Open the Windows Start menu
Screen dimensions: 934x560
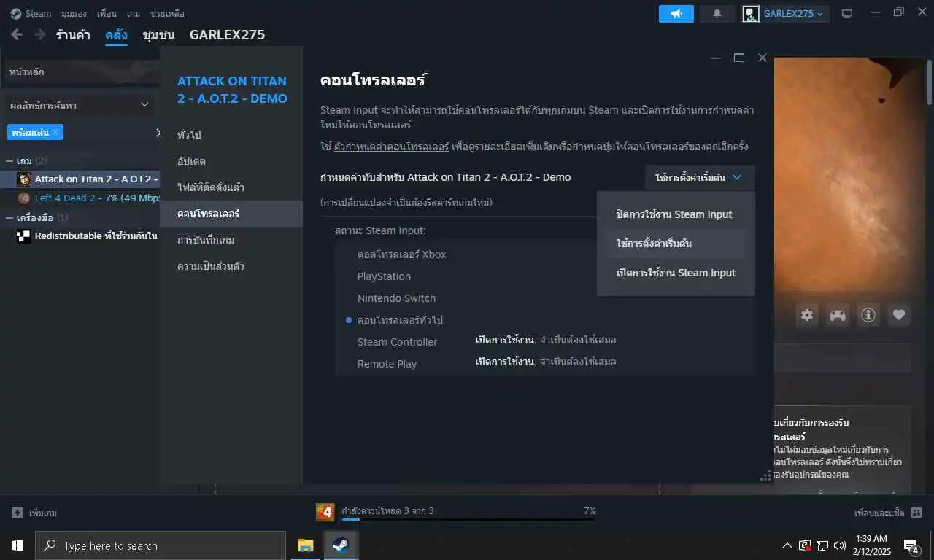18,545
